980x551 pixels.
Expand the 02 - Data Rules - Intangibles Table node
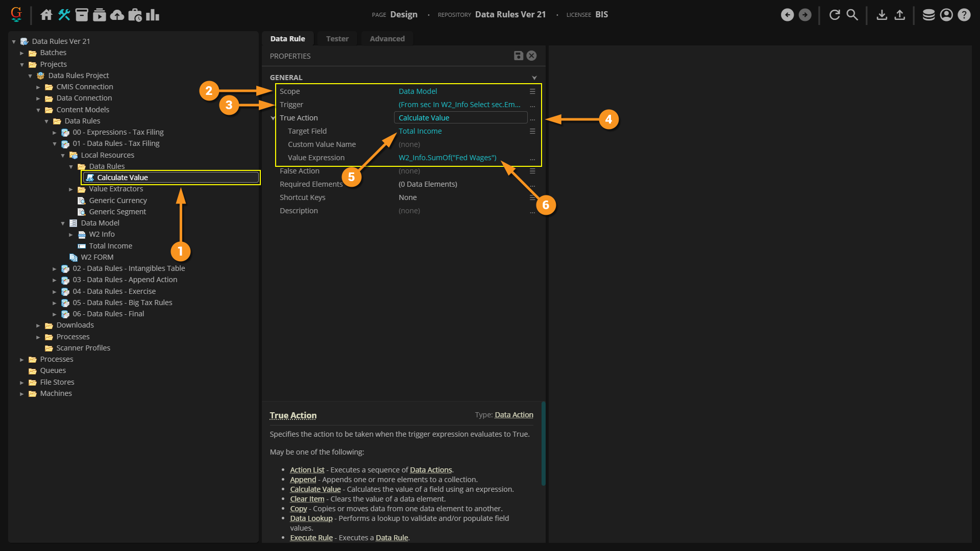55,269
